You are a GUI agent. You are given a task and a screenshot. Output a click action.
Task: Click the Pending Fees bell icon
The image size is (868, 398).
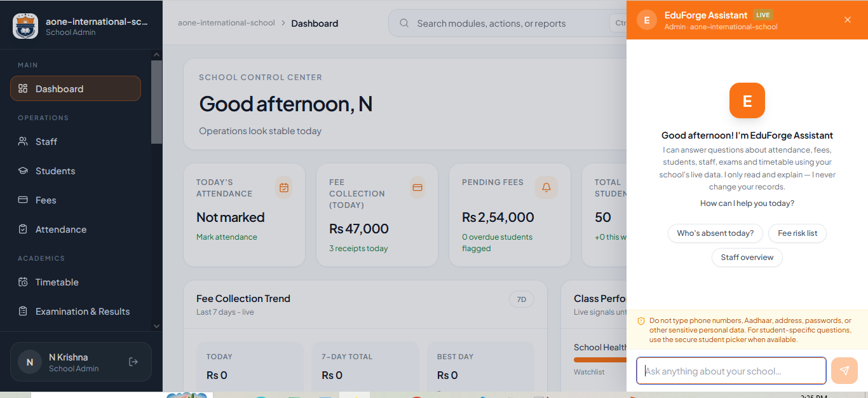click(x=546, y=188)
